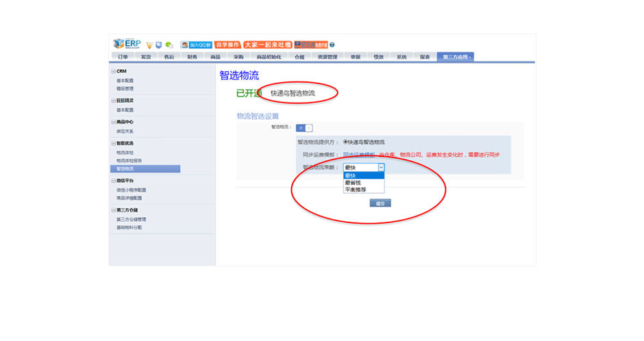The height and width of the screenshot is (341, 644).
Task: Collapse the 旺旺精灵 sidebar group
Action: pyautogui.click(x=114, y=101)
